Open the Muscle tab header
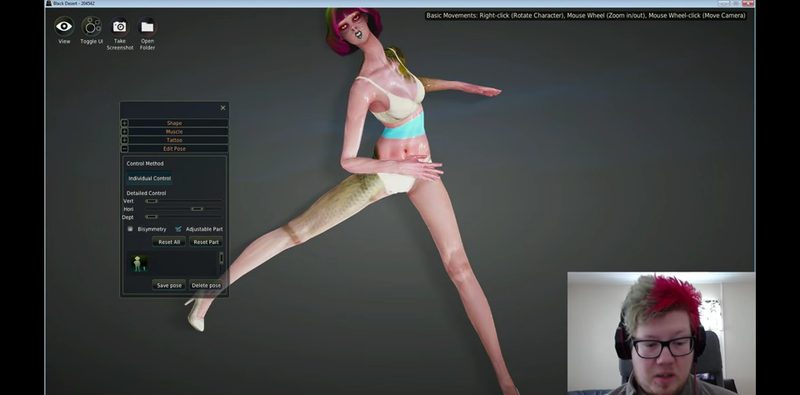Screen dimensions: 800x395 click(174, 132)
